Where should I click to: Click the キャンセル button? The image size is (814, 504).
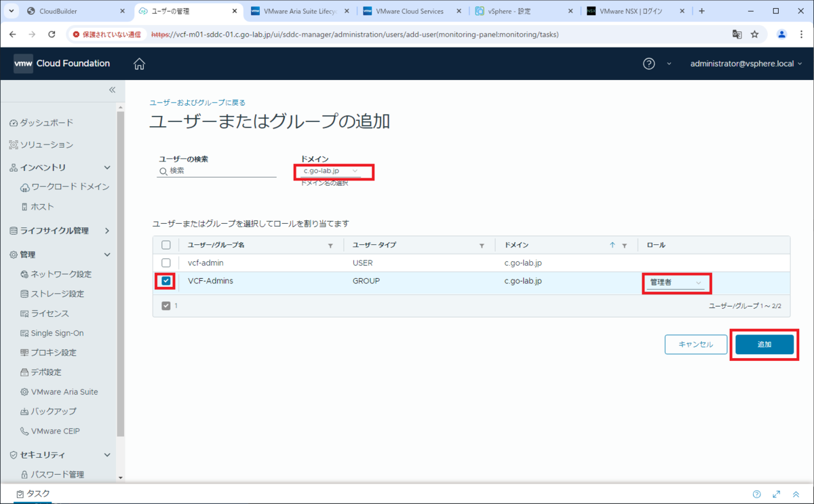tap(696, 345)
